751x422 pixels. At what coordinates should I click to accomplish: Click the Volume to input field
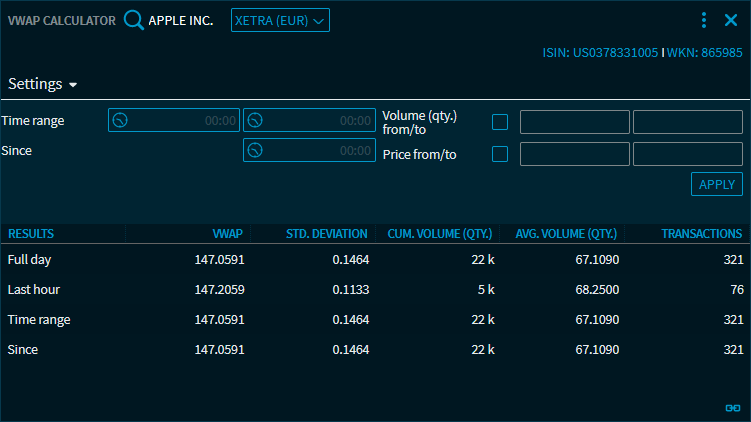[x=687, y=122]
